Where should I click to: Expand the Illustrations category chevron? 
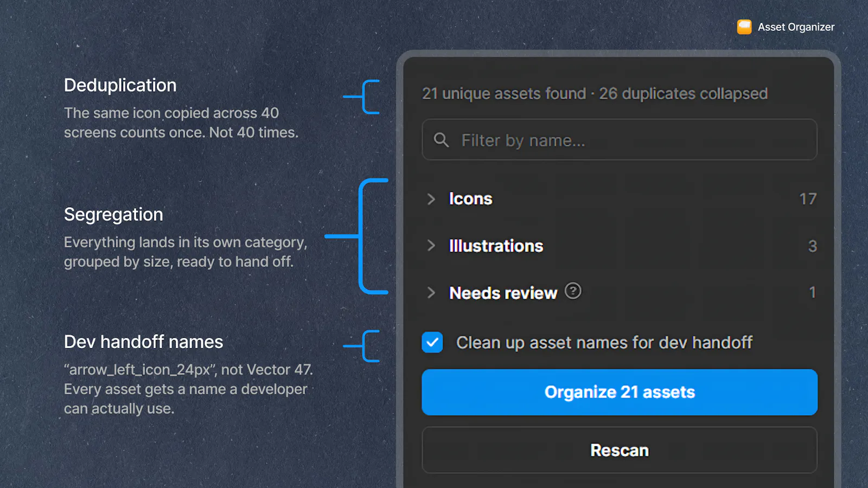[x=431, y=246]
